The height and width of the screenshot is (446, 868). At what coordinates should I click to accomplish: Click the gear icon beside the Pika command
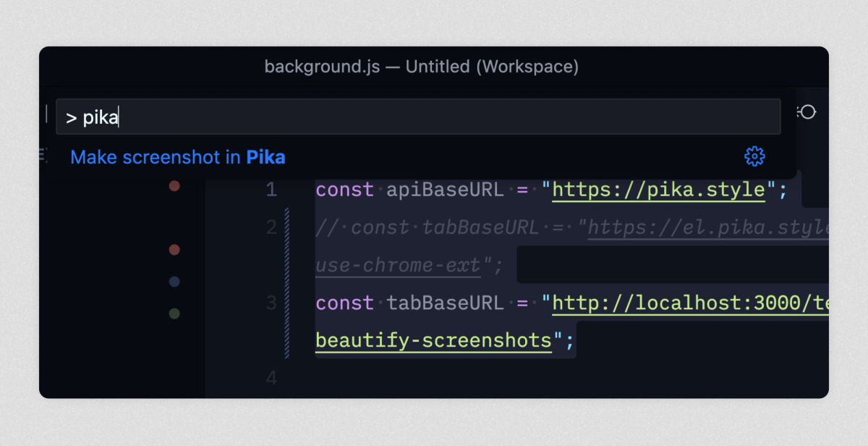[x=754, y=156]
